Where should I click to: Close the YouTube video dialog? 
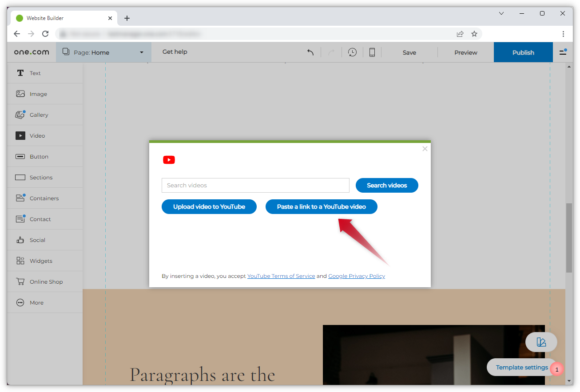coord(425,149)
